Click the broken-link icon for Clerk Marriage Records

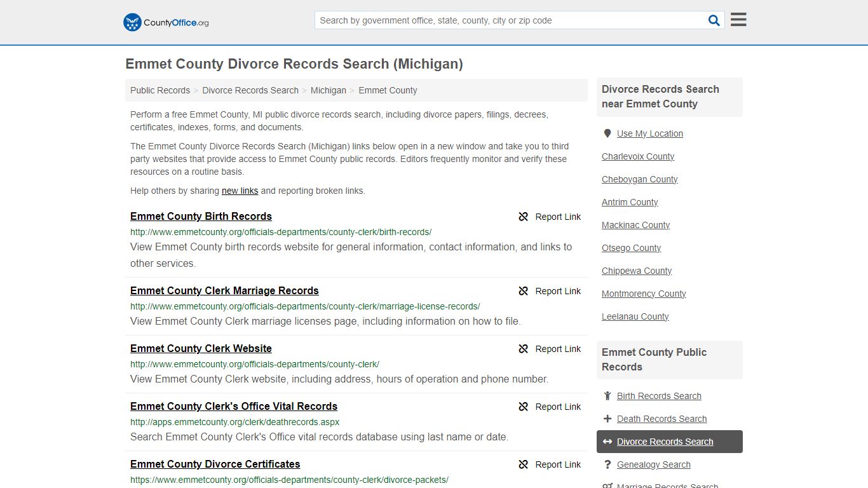[x=524, y=291]
